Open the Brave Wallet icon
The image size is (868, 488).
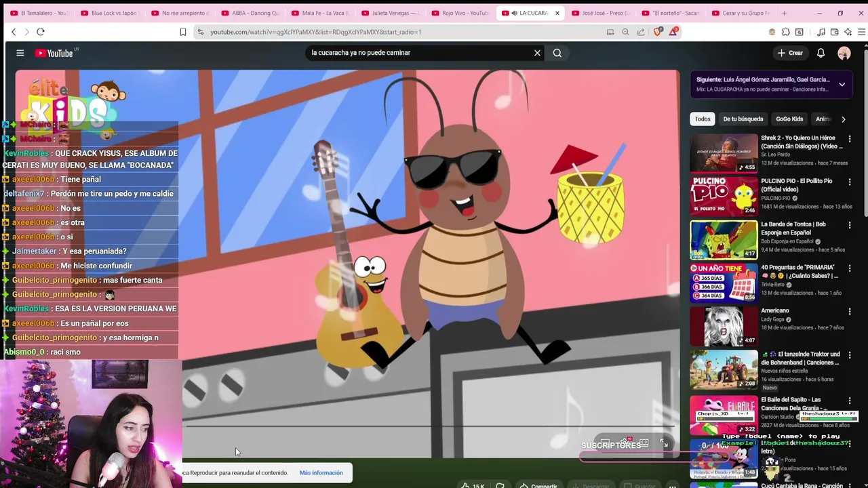835,32
